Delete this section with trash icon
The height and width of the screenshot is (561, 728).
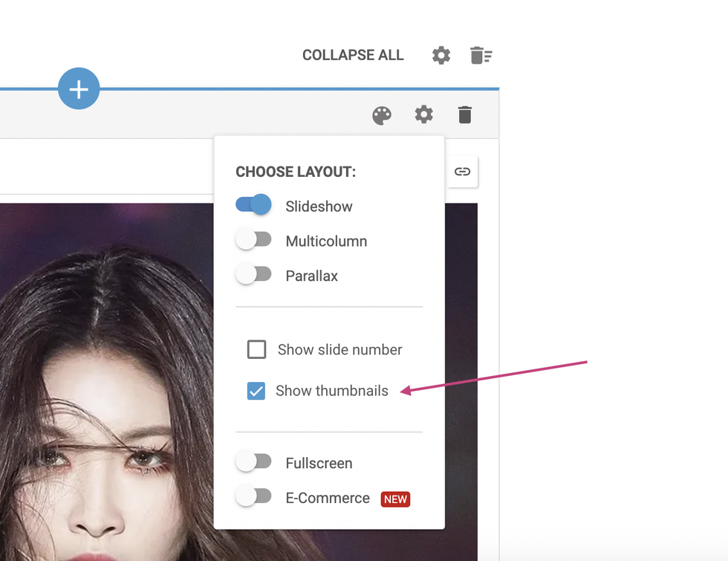pyautogui.click(x=464, y=114)
